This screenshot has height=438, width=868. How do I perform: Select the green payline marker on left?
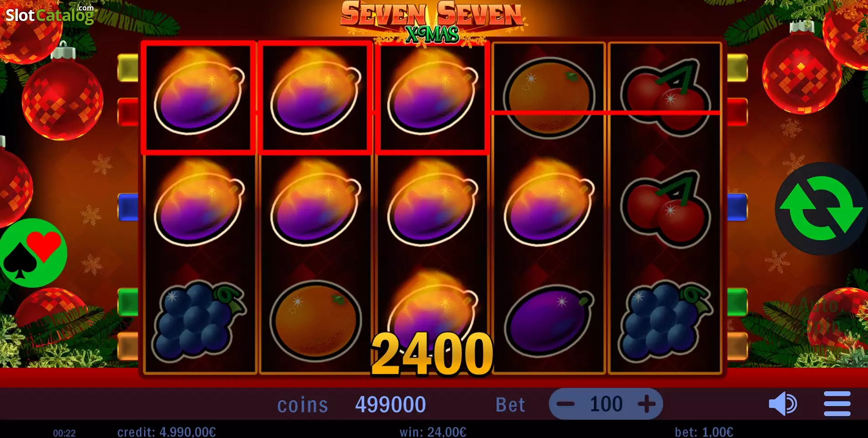coord(128,302)
